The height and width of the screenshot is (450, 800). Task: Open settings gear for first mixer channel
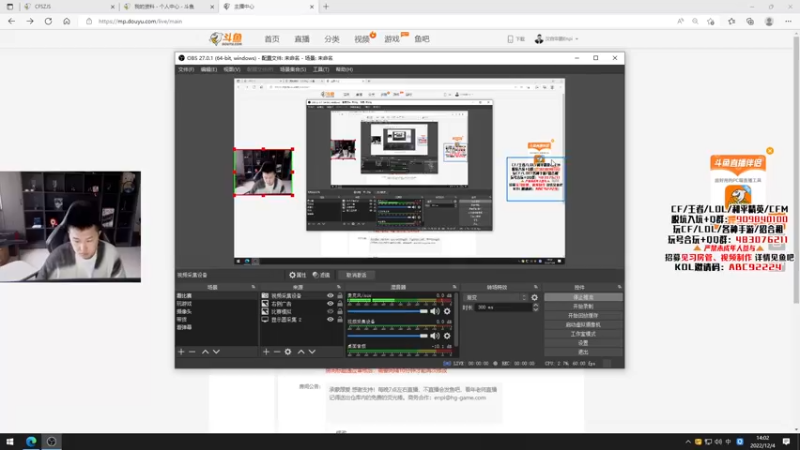[447, 311]
